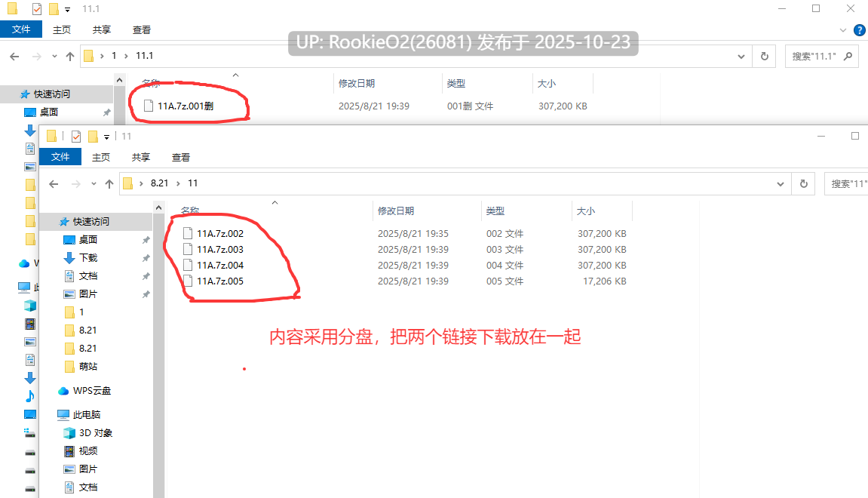The width and height of the screenshot is (868, 498).
Task: Open 文档 under 此电脑 in the 11 window
Action: [x=88, y=487]
